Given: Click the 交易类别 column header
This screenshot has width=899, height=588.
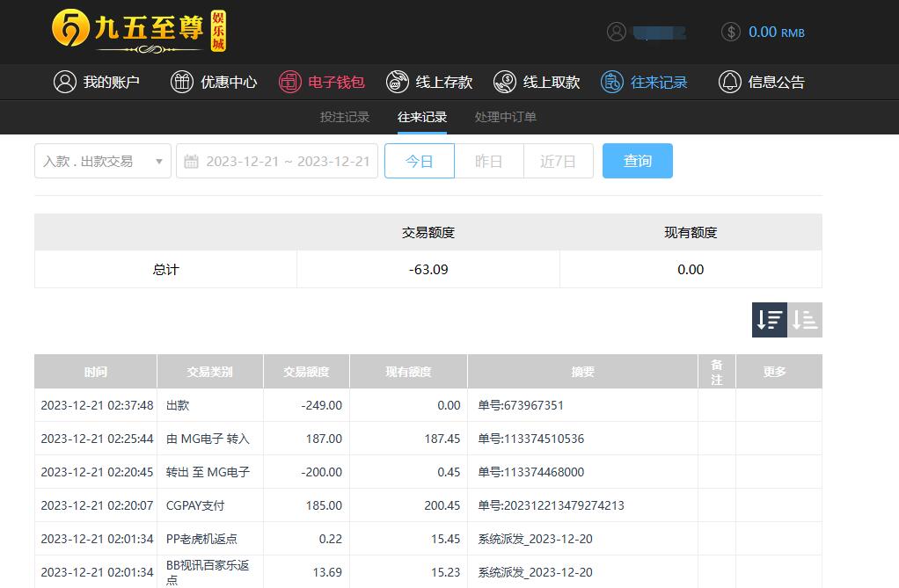Looking at the screenshot, I should pos(210,372).
